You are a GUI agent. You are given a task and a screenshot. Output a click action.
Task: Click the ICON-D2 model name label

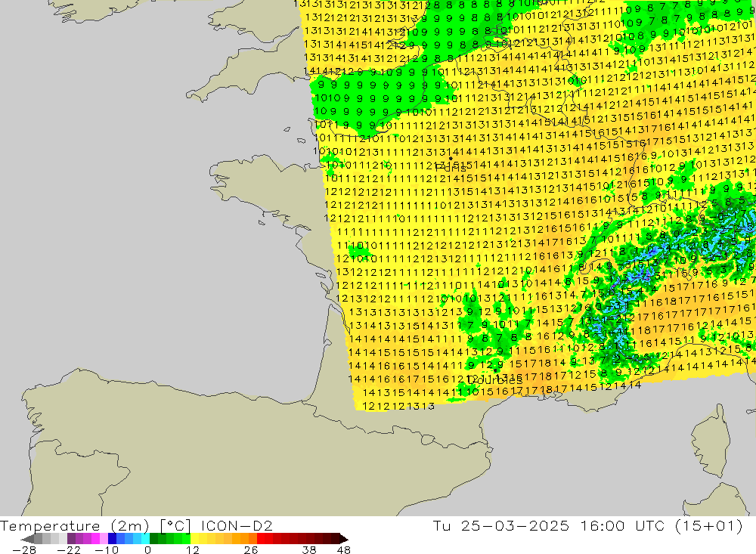[x=237, y=525]
